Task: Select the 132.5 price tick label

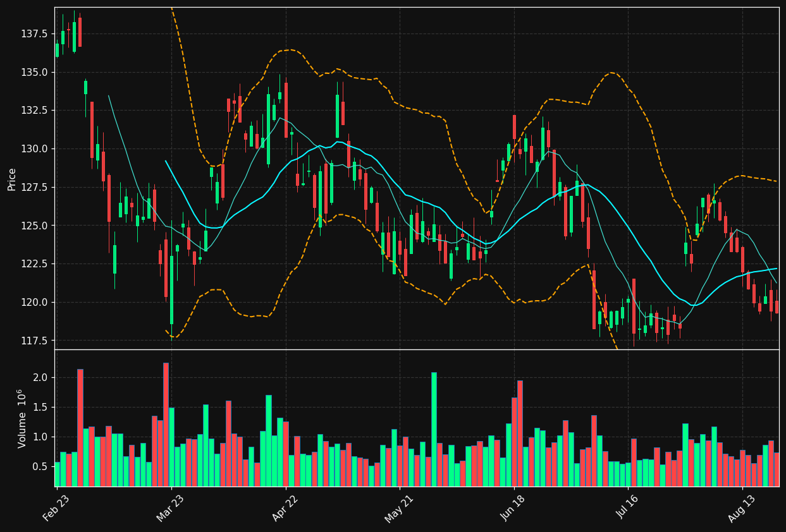Action: [34, 110]
